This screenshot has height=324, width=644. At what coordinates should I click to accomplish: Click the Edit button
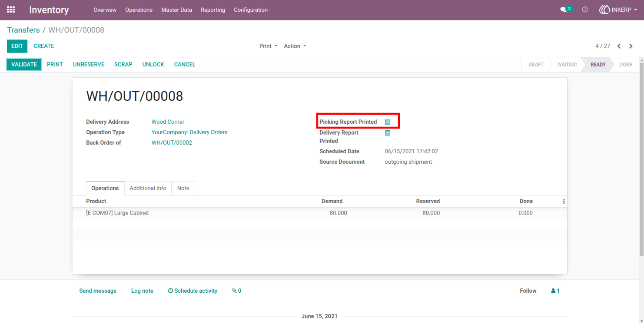click(17, 46)
